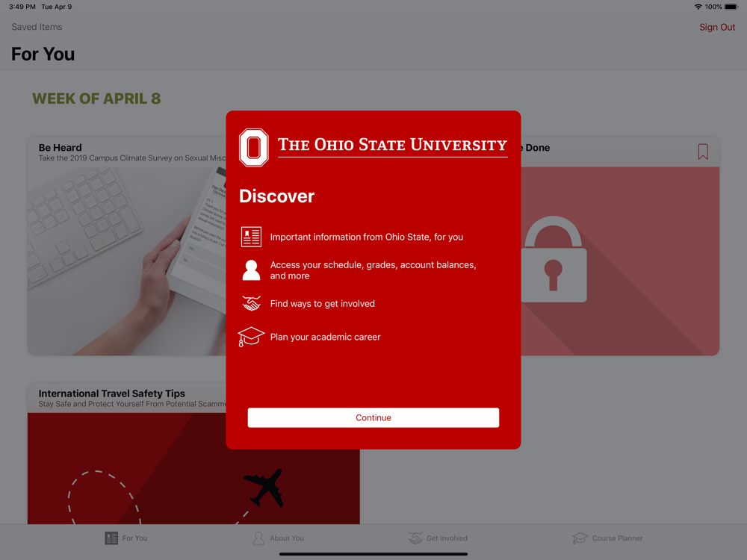Click 'Plan your academic career' text
Viewport: 747px width, 560px height.
click(326, 337)
